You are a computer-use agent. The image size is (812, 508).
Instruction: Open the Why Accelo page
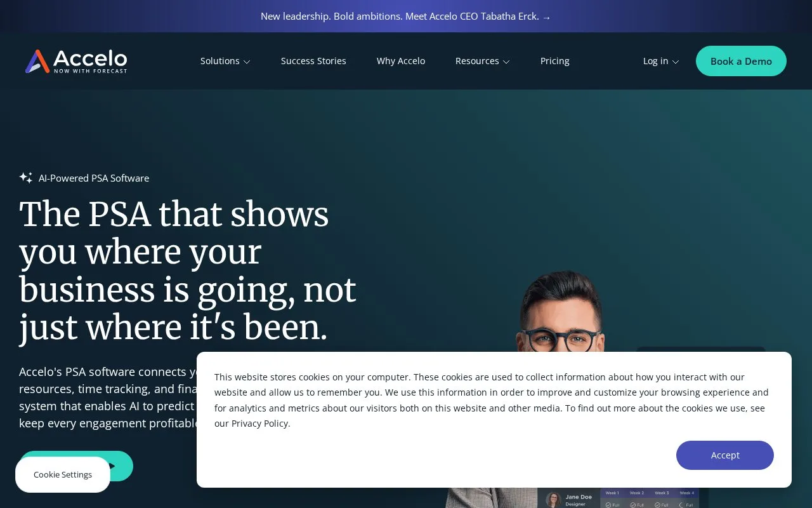(x=401, y=61)
